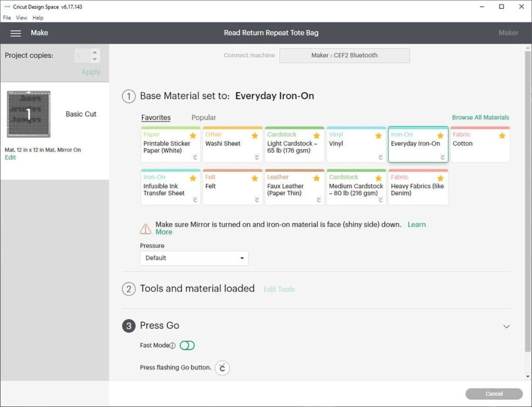This screenshot has height=407, width=532.
Task: Click Cricut logo icon on Printable Sticker Paper card
Action: [x=195, y=157]
